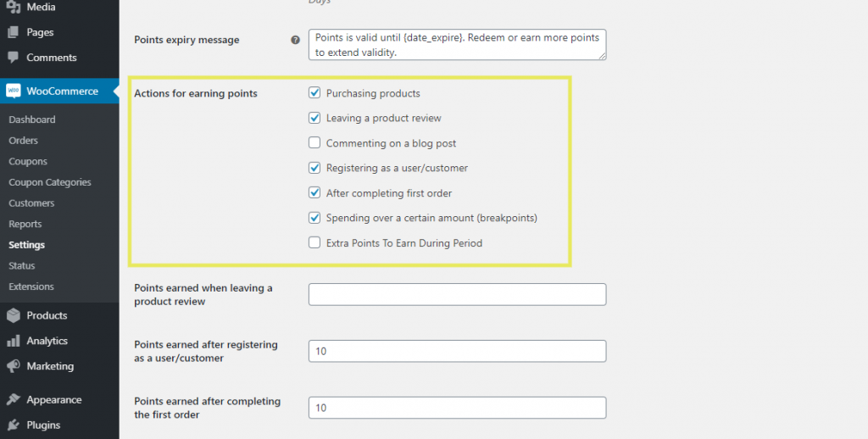Viewport: 868px width, 439px height.
Task: Click the Points expiry message text area
Action: (x=457, y=45)
